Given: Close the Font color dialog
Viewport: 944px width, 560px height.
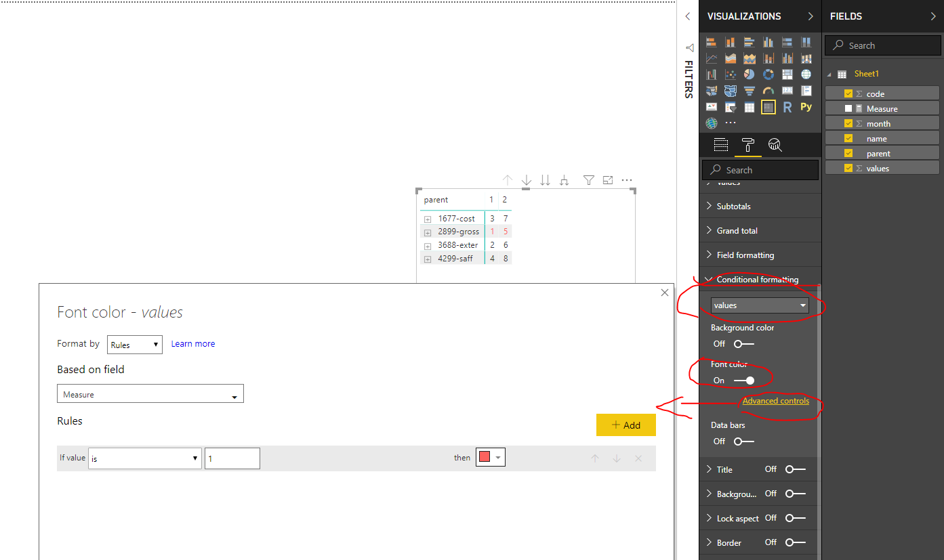Looking at the screenshot, I should click(664, 293).
